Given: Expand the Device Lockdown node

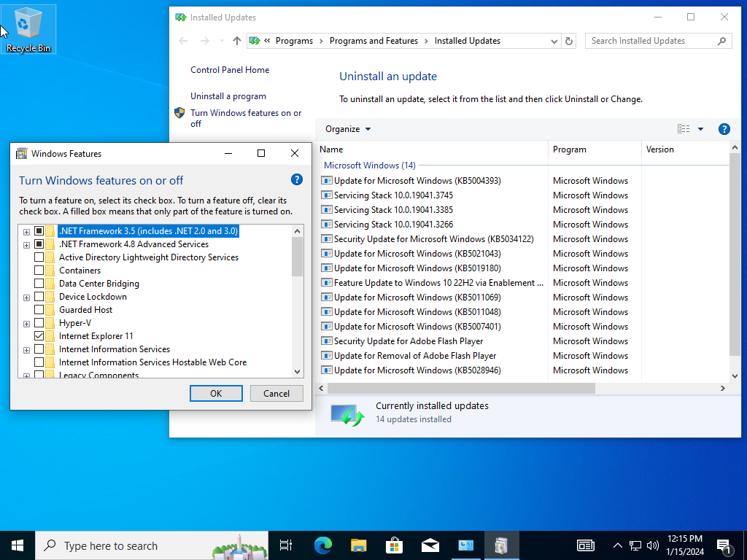Looking at the screenshot, I should coord(27,297).
